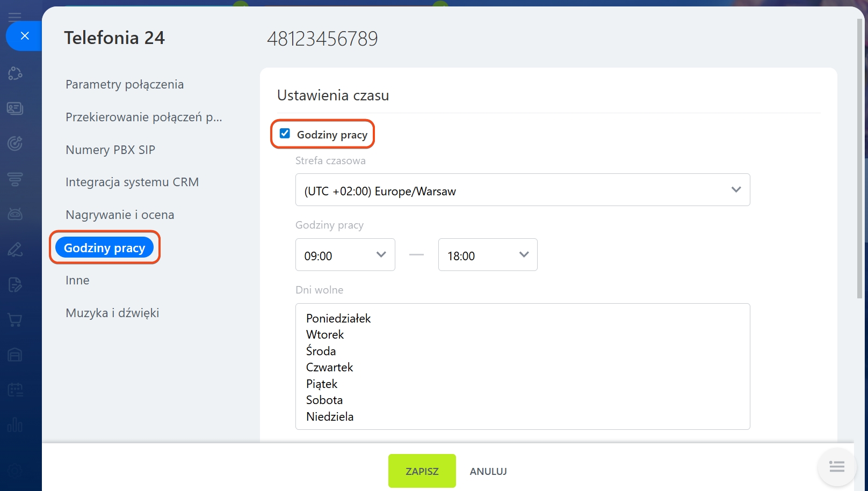Open the 18:00 end time dropdown

(x=487, y=255)
